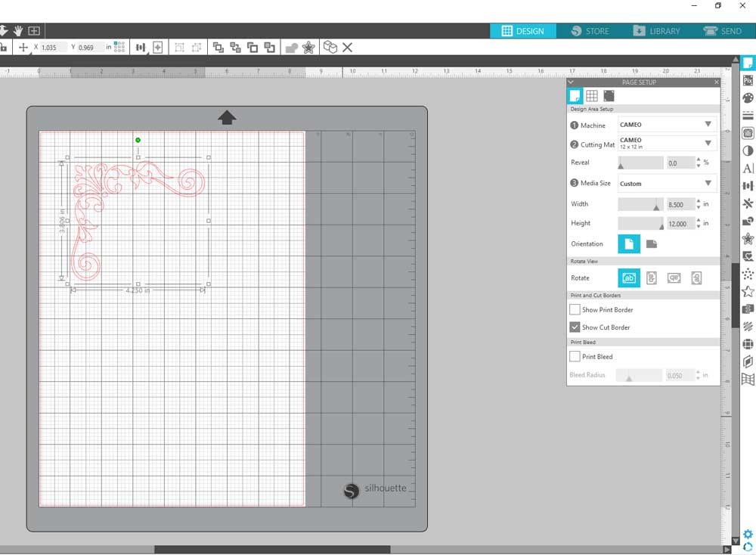Open the PixScan panel
Viewport: 756px width, 555px height.
(x=748, y=80)
